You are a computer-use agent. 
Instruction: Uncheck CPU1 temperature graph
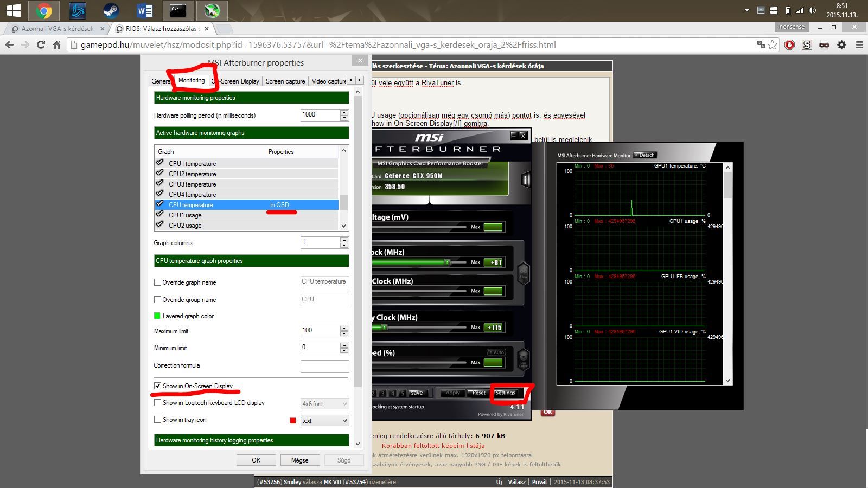point(159,163)
